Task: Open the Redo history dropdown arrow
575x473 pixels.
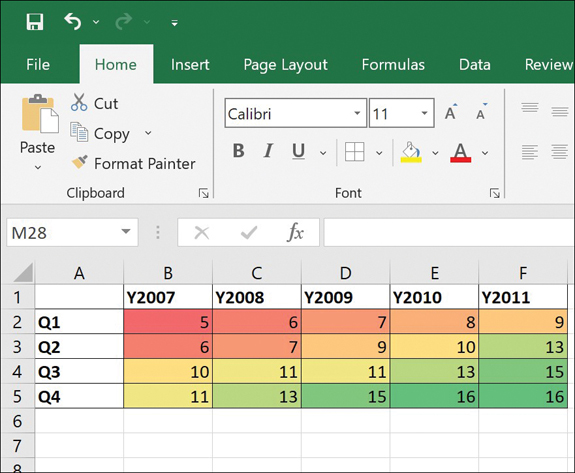Action: (x=147, y=22)
